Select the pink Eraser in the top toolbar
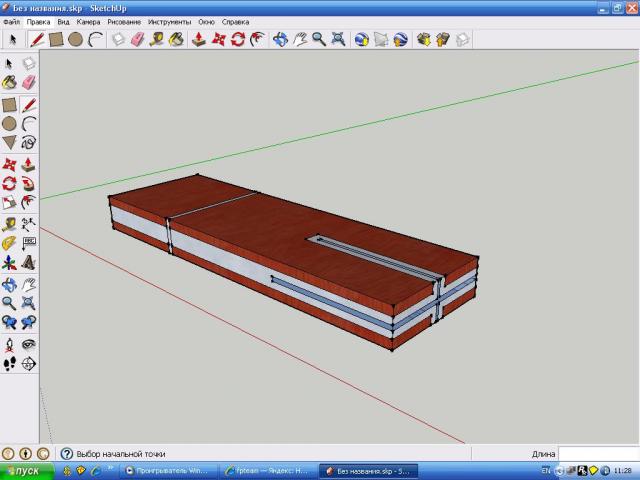This screenshot has height=480, width=640. click(138, 40)
